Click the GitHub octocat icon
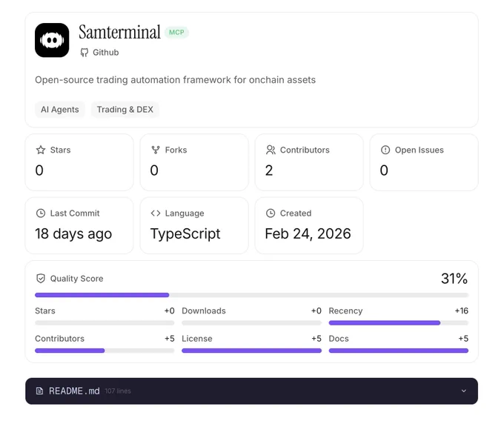 point(84,53)
